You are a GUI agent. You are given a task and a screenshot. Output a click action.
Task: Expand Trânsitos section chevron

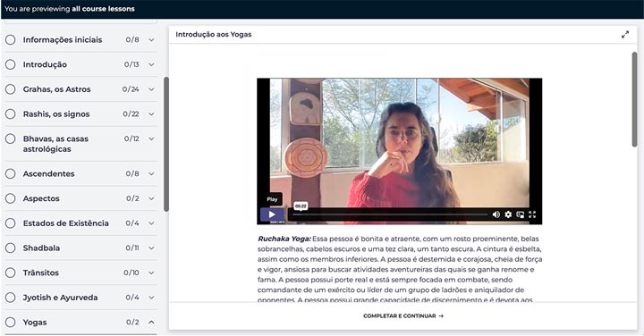point(151,273)
